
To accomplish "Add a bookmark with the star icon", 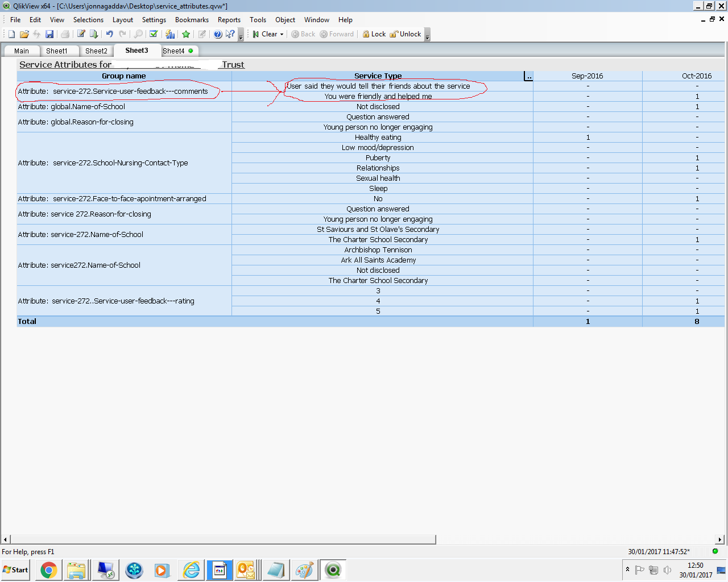I will click(x=185, y=34).
